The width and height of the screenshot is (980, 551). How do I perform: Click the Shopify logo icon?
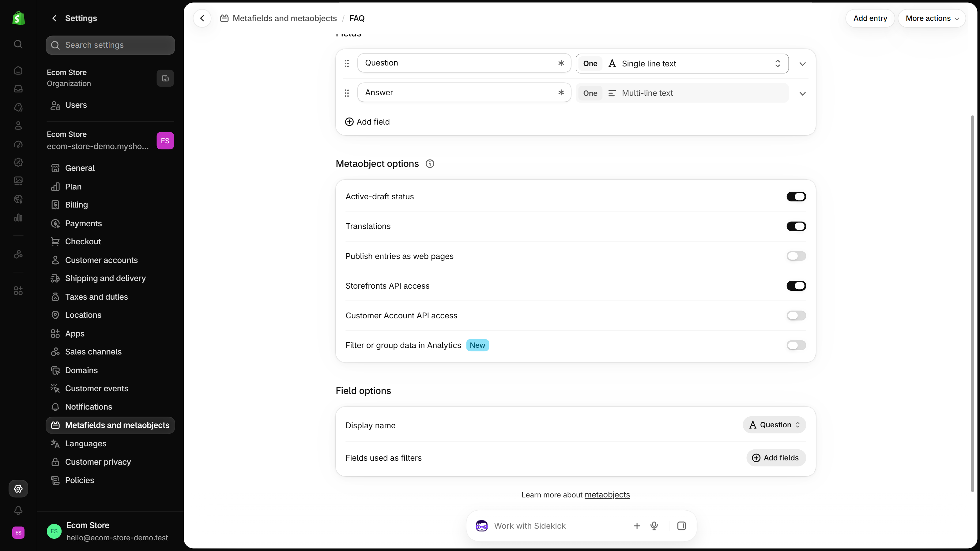pyautogui.click(x=18, y=18)
